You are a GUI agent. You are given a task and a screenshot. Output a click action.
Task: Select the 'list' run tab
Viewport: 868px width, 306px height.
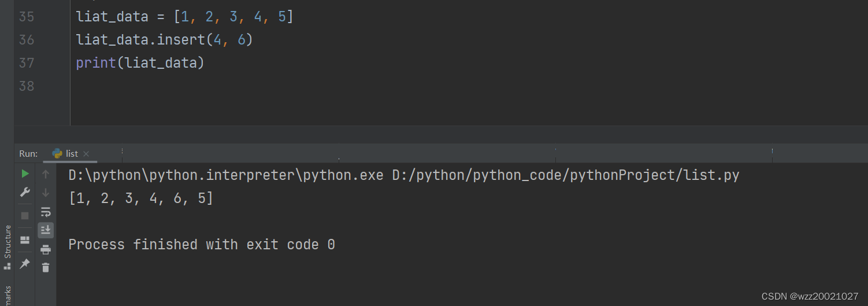[x=71, y=154]
